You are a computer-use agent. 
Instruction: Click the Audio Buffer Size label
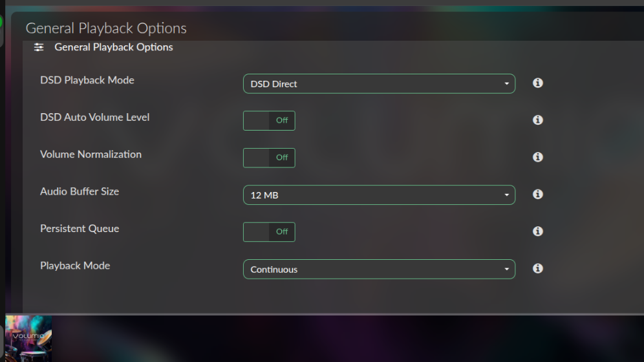coord(80,191)
